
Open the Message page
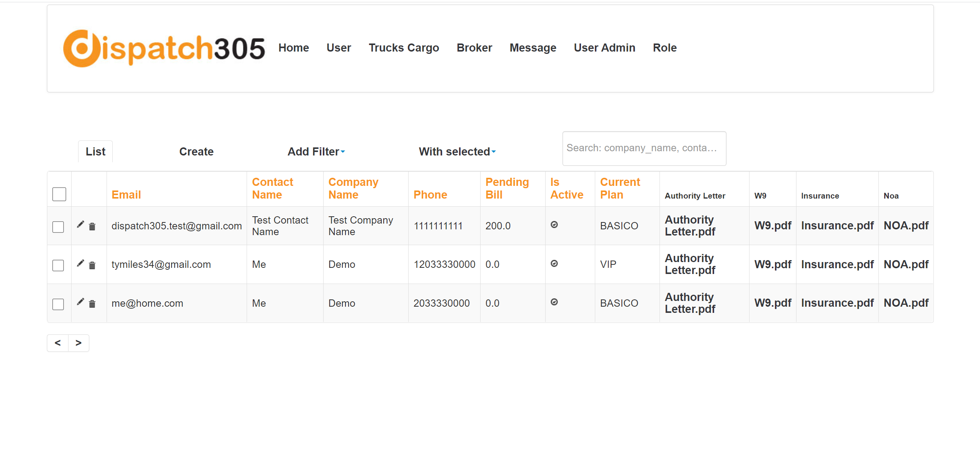coord(533,48)
